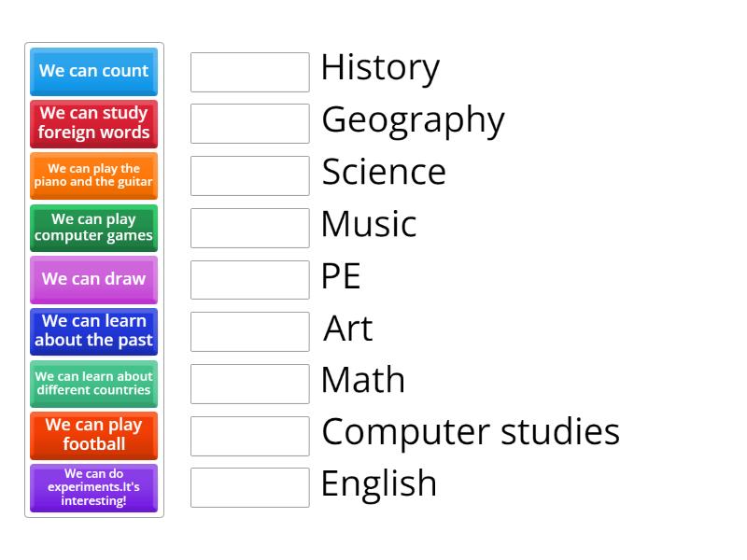Screen dimensions: 747x560
Task: Select the answer box next to English
Action: [249, 486]
